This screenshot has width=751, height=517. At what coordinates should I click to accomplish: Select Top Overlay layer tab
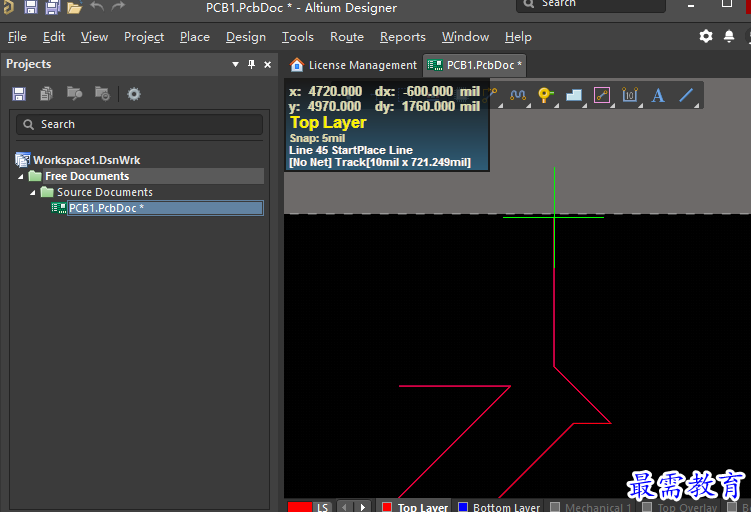click(x=680, y=507)
